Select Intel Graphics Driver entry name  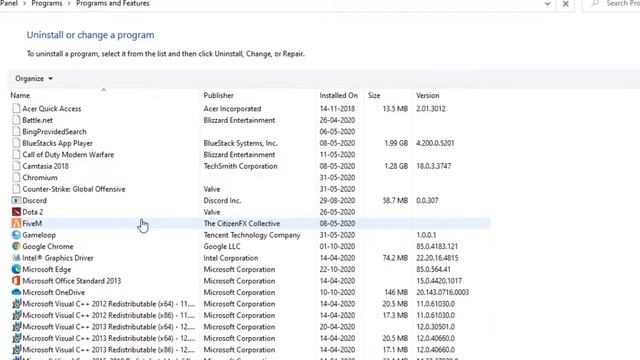click(58, 258)
